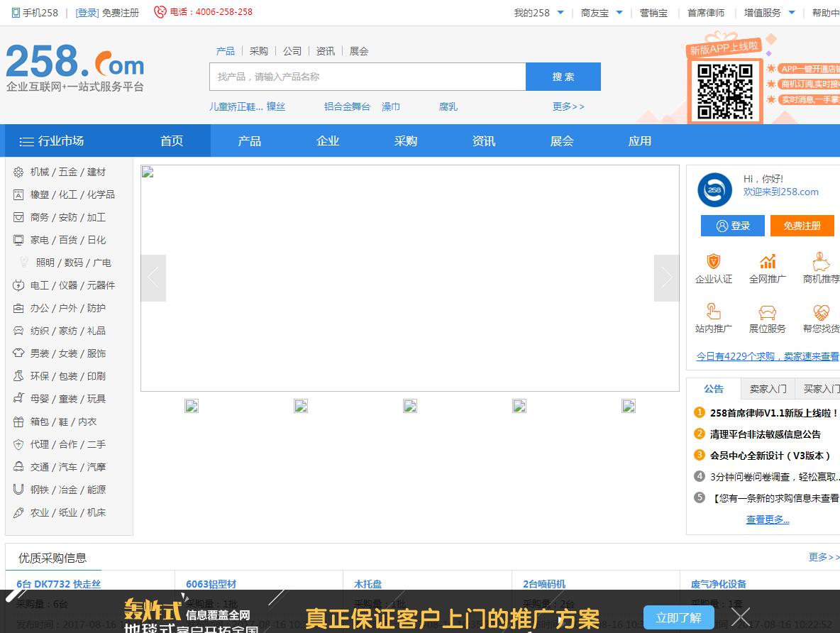Open announcement 清理平台非法敏感信息公告
The image size is (840, 633).
[765, 434]
